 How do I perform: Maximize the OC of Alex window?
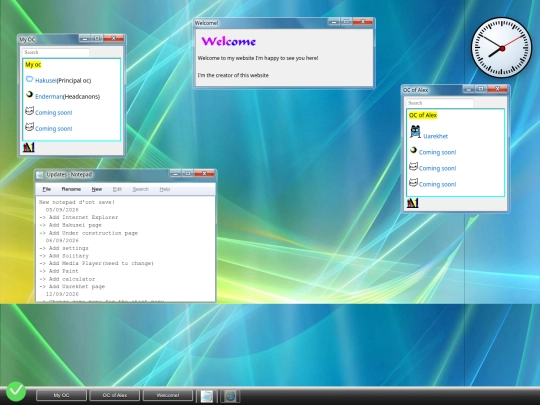tap(481, 89)
